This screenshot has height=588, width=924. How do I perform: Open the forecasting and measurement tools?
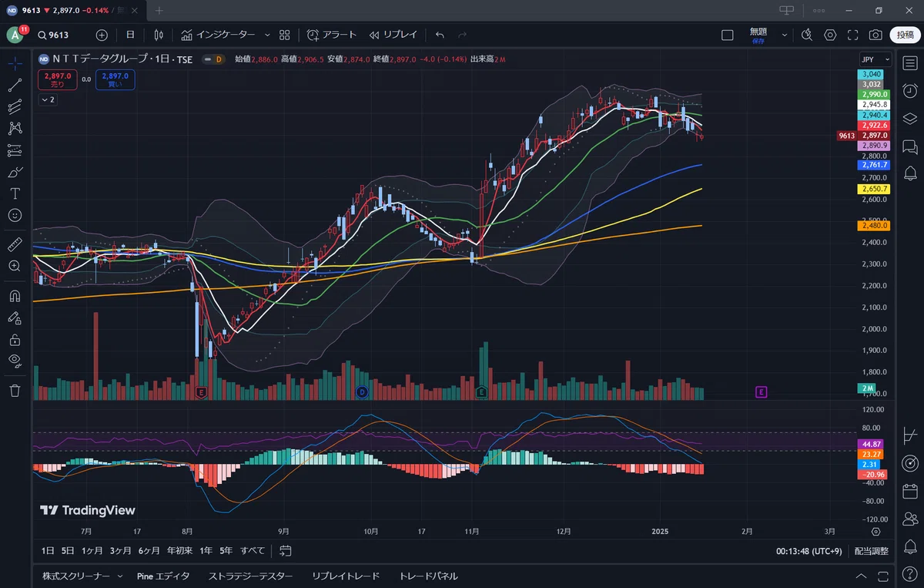(x=15, y=150)
